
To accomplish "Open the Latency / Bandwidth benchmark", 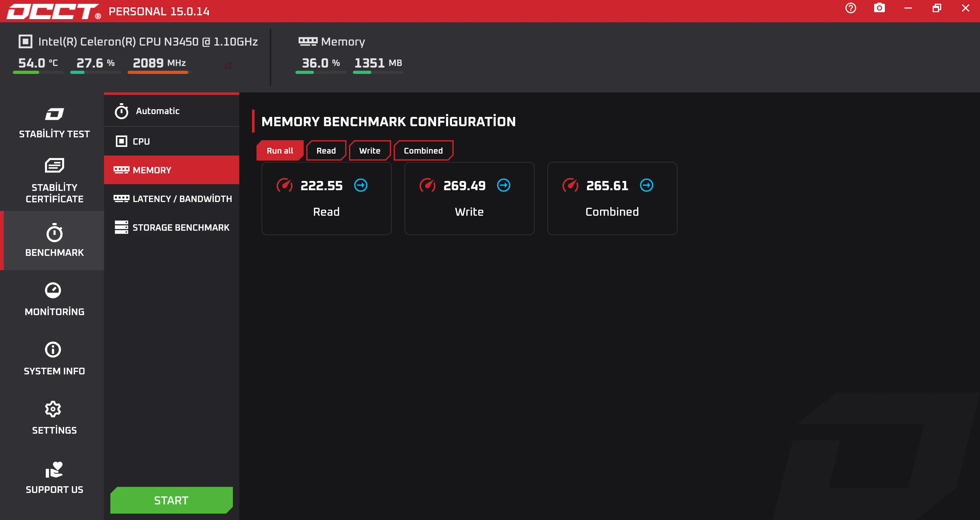I will click(182, 199).
